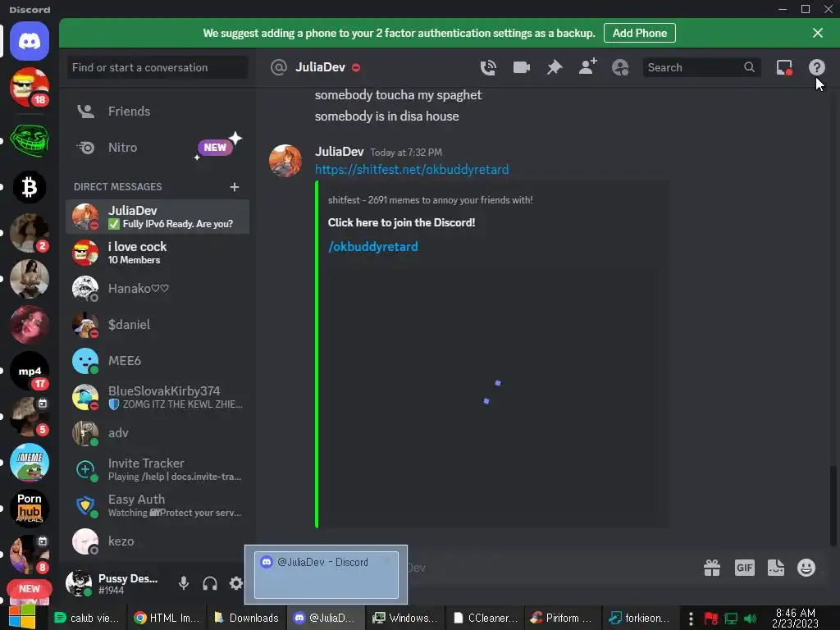Click JuliaDev username in message header
The image size is (840, 630).
pyautogui.click(x=339, y=152)
